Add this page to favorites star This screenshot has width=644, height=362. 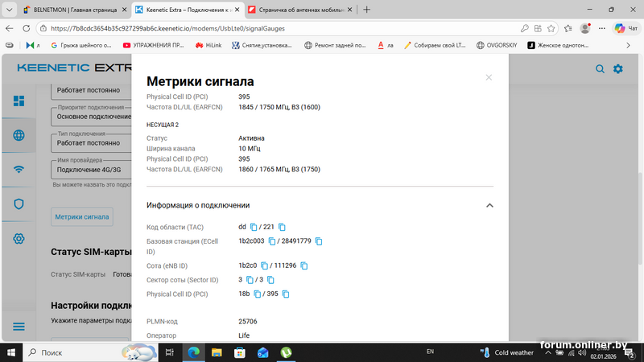(551, 28)
